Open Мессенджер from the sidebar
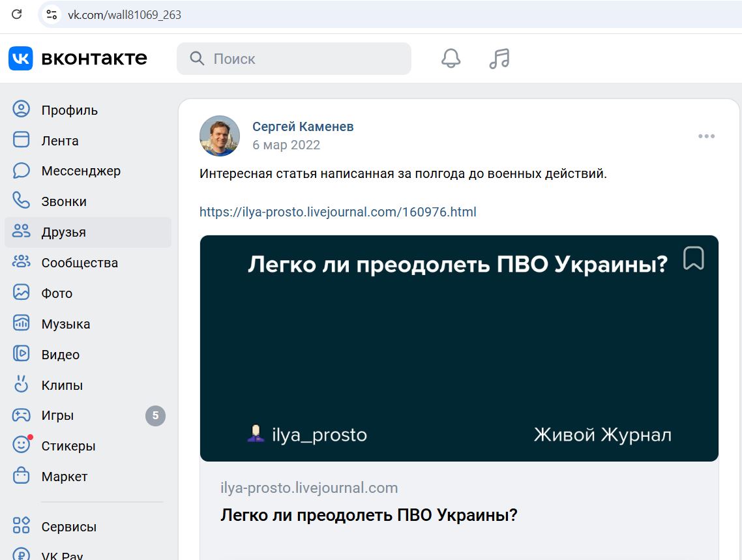 tap(81, 171)
